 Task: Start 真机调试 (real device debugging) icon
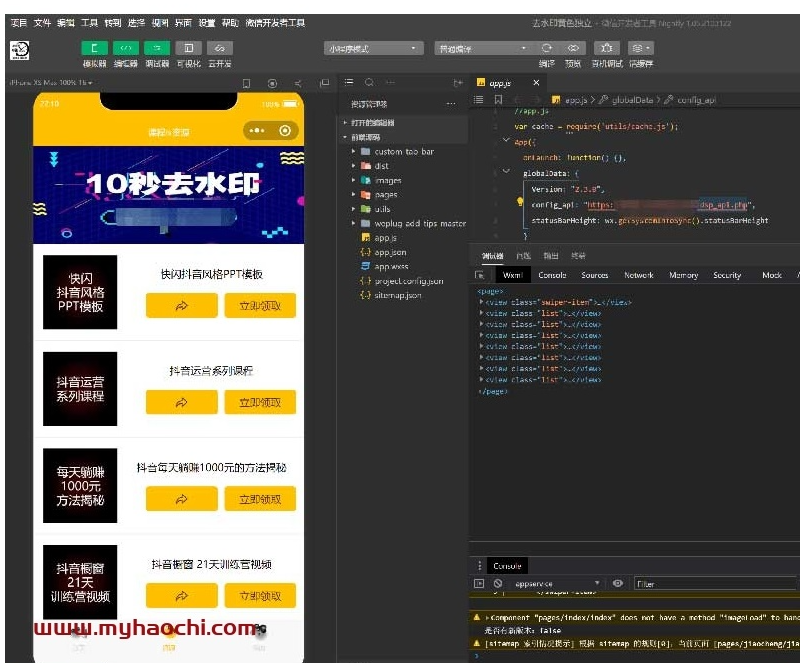tap(606, 48)
